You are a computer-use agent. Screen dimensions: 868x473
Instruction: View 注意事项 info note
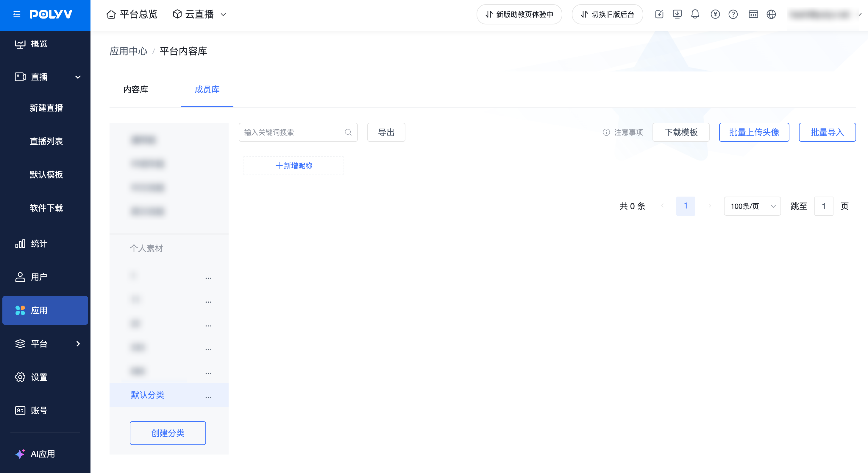(623, 132)
